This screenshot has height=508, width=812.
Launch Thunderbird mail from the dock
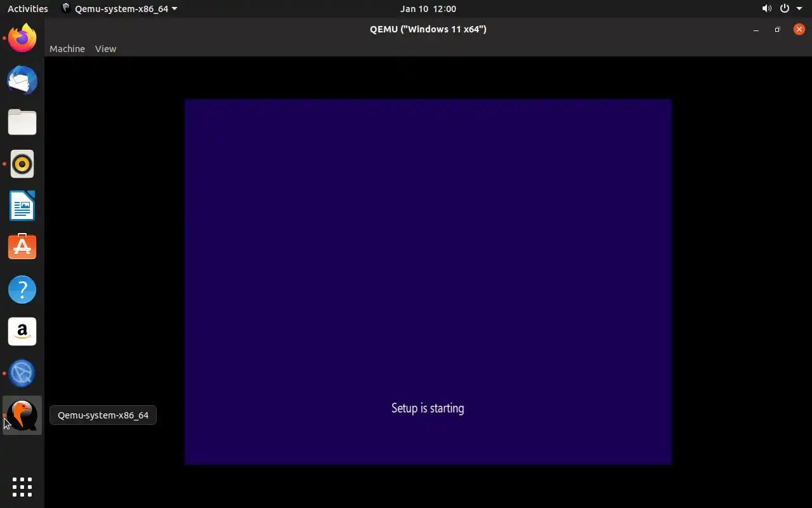coord(22,81)
